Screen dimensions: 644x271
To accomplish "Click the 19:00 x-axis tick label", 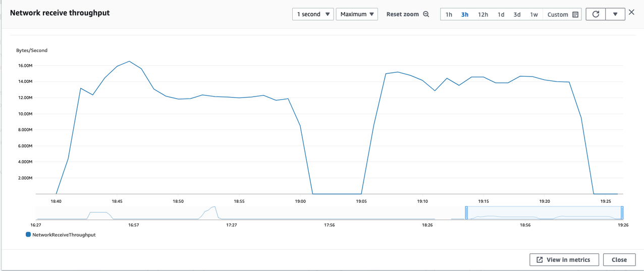I will 300,201.
